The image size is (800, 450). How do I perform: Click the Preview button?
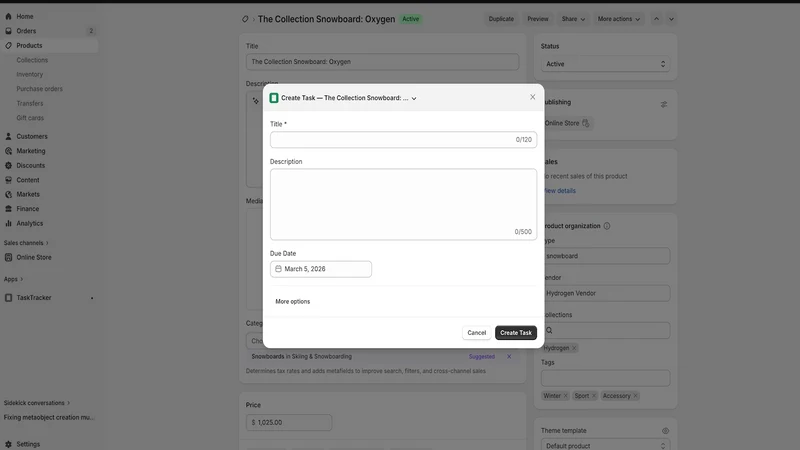pos(538,19)
